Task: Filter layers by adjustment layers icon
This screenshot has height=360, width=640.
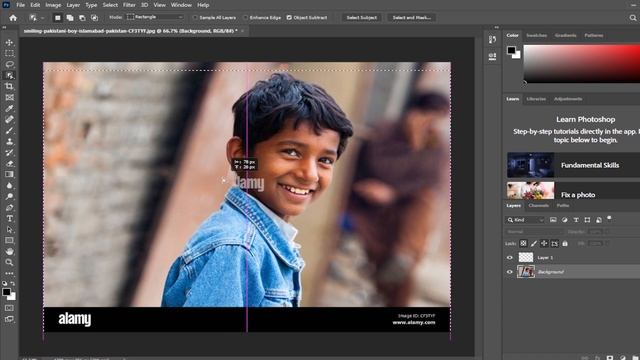Action: [x=564, y=220]
